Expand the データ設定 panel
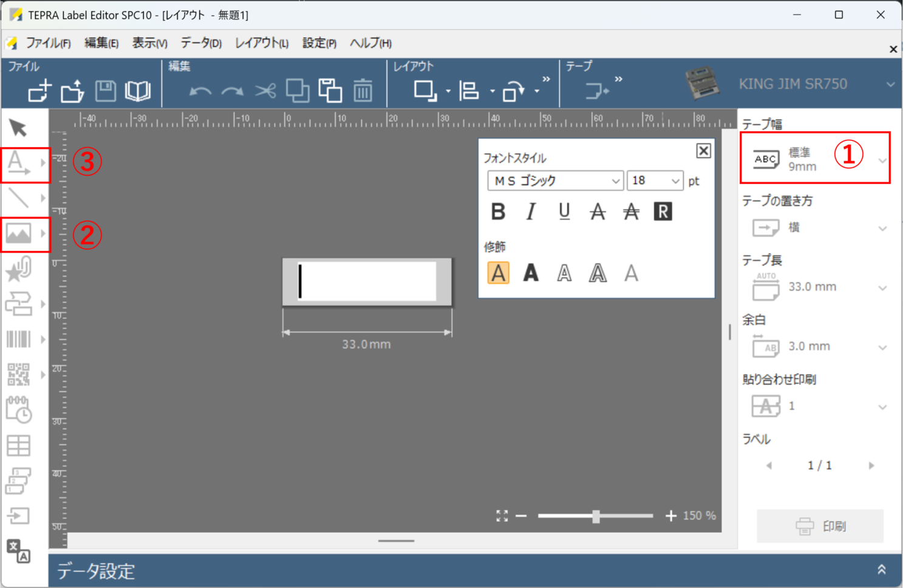 click(881, 569)
